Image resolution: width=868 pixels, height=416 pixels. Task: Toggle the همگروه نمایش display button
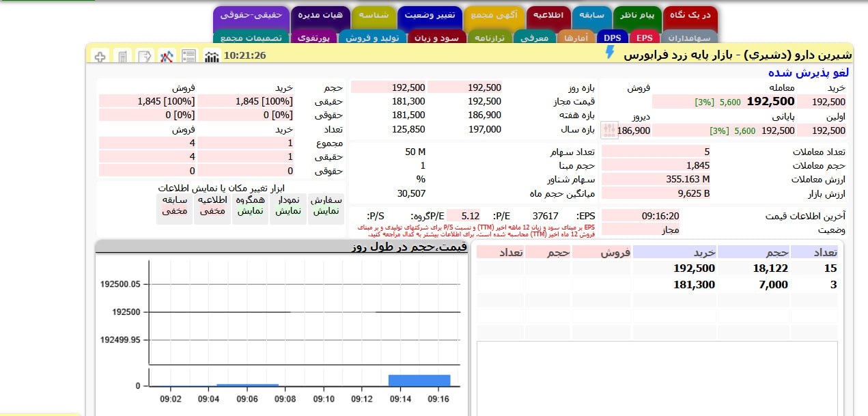point(250,206)
